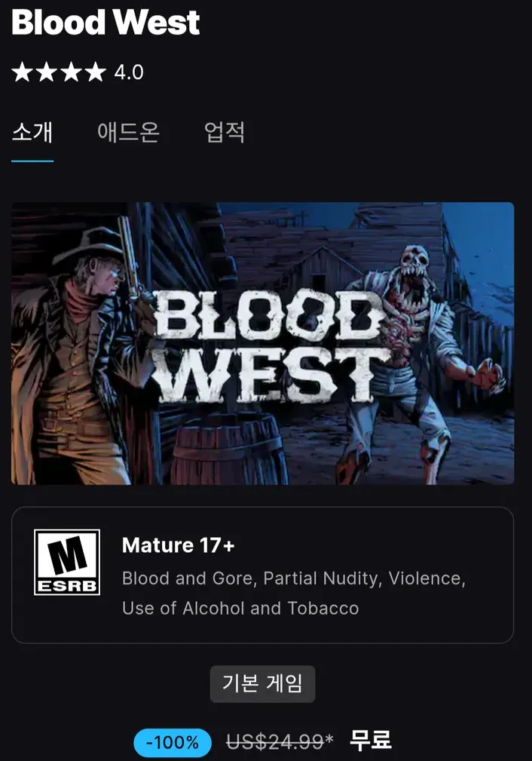Click the ESRB M rating icon
Viewport: 532px width, 761px height.
[x=67, y=562]
